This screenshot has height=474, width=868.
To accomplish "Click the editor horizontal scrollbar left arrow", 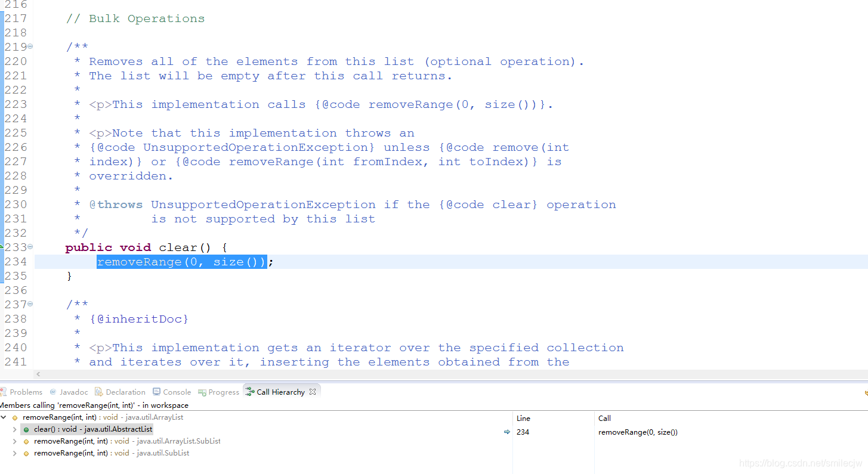I will click(39, 374).
